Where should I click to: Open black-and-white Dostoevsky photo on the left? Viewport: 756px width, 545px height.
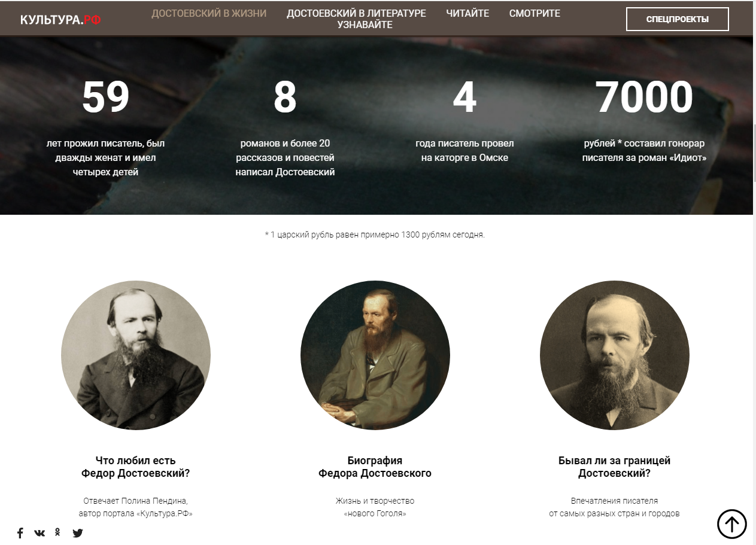point(136,355)
